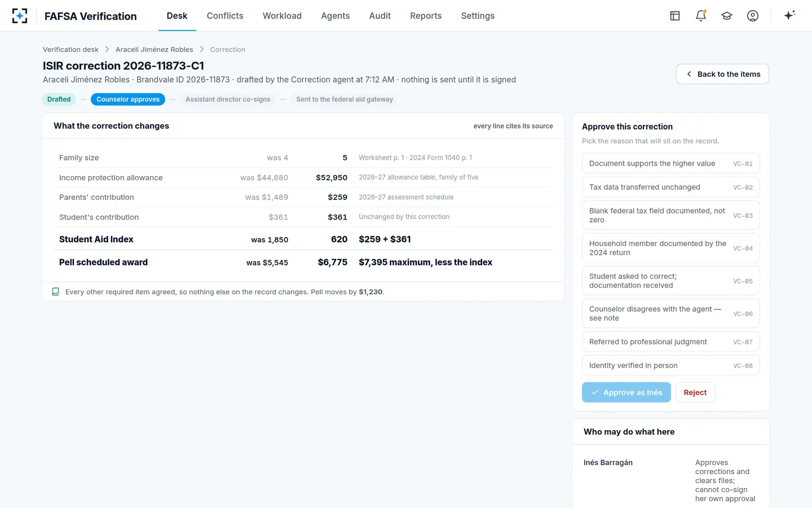Screen dimensions: 812x508
Task: Choose 'Blank federal tax field documented, not zero'
Action: (671, 215)
